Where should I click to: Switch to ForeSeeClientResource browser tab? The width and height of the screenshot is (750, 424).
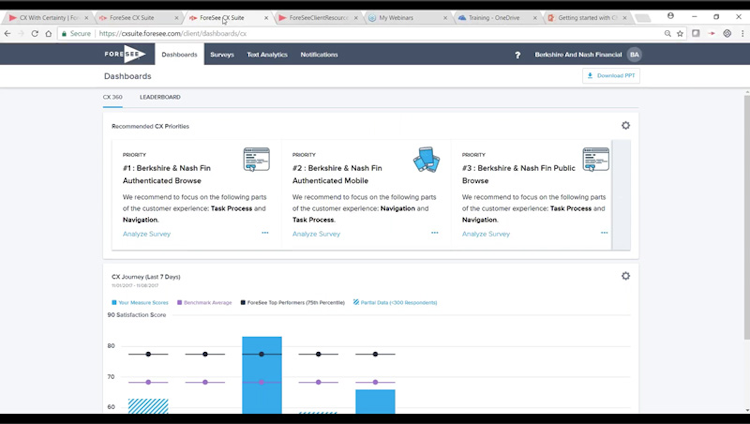coord(317,18)
